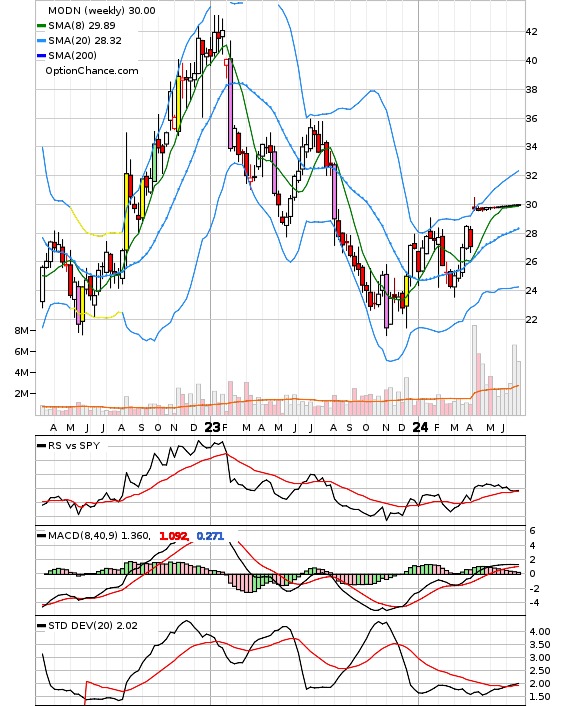Viewport: 566px width, 706px height.
Task: Click the 34 price axis label
Action: pyautogui.click(x=531, y=146)
